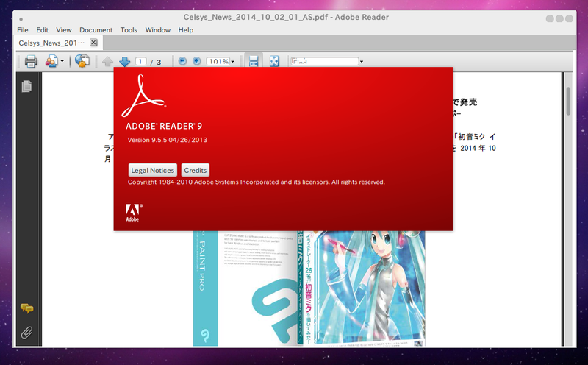The image size is (588, 365).
Task: Open the Document menu
Action: coord(96,30)
